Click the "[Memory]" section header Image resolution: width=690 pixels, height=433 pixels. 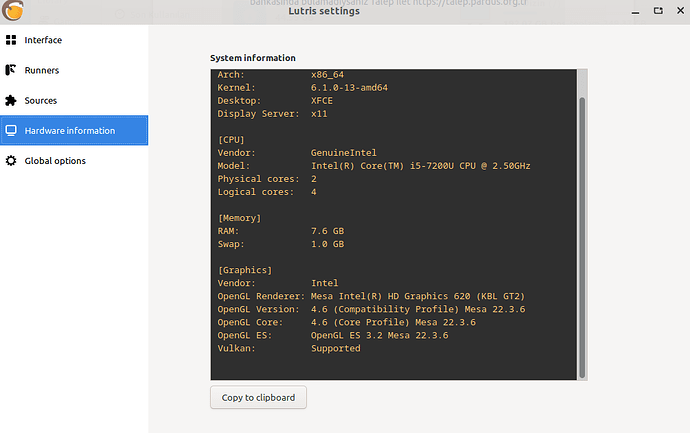point(239,218)
